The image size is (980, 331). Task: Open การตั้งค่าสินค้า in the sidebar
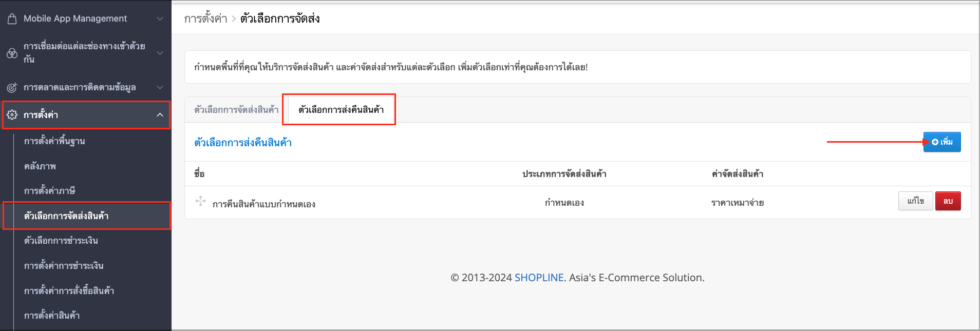52,316
